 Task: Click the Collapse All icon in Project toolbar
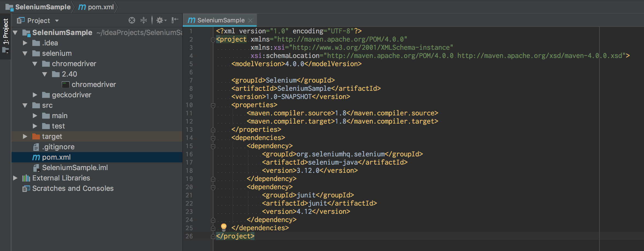[x=144, y=20]
